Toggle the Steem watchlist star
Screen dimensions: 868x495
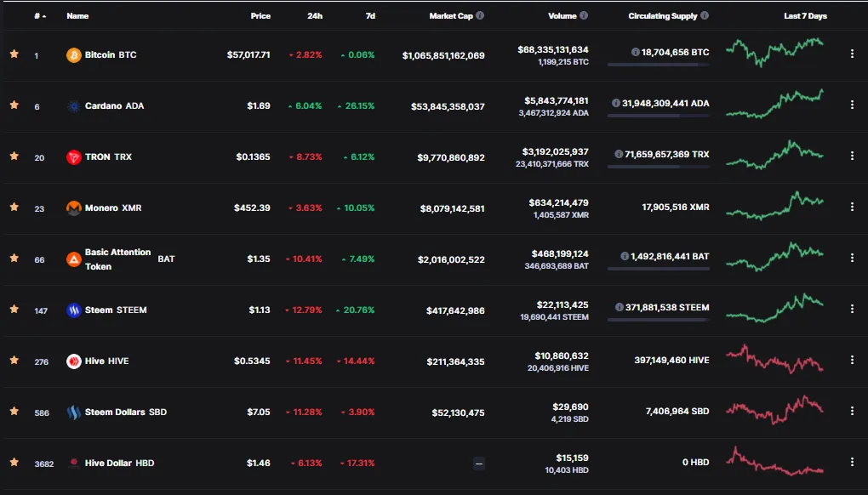(14, 309)
